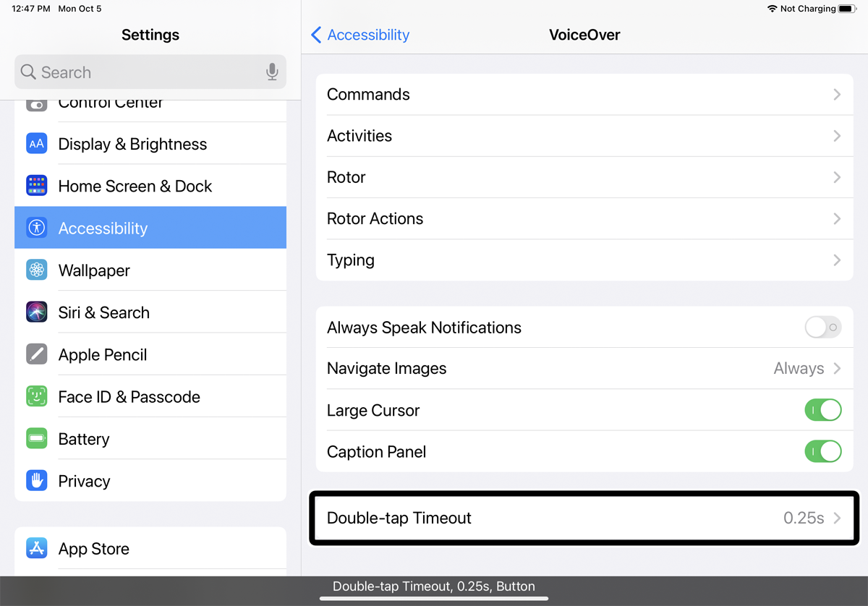
Task: Turn off the Caption Panel switch
Action: click(x=823, y=451)
